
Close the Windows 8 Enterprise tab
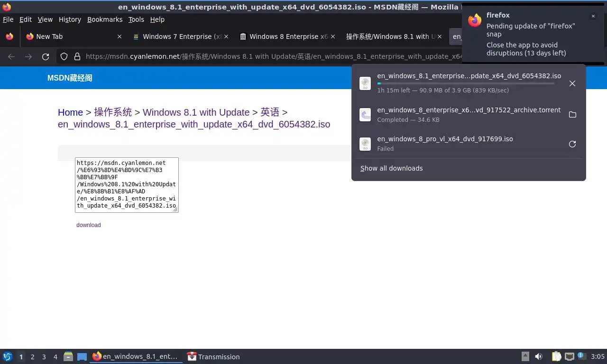[333, 36]
